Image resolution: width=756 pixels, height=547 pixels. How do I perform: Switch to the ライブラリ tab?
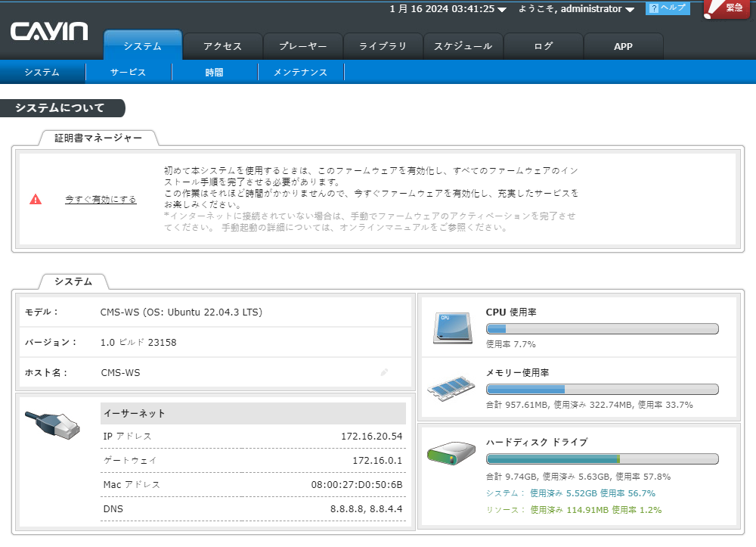click(x=383, y=46)
